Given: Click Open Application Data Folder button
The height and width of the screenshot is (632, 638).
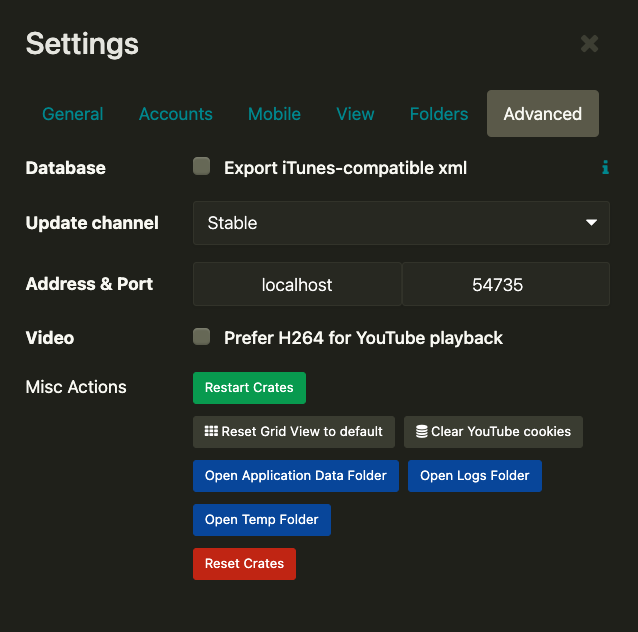Looking at the screenshot, I should tap(296, 476).
